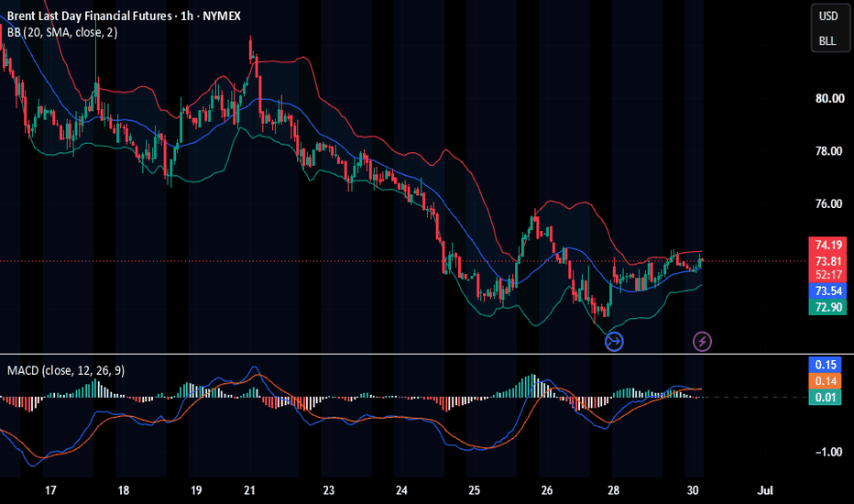This screenshot has width=854, height=504.
Task: Click the 80.00 price axis label
Action: tap(829, 99)
